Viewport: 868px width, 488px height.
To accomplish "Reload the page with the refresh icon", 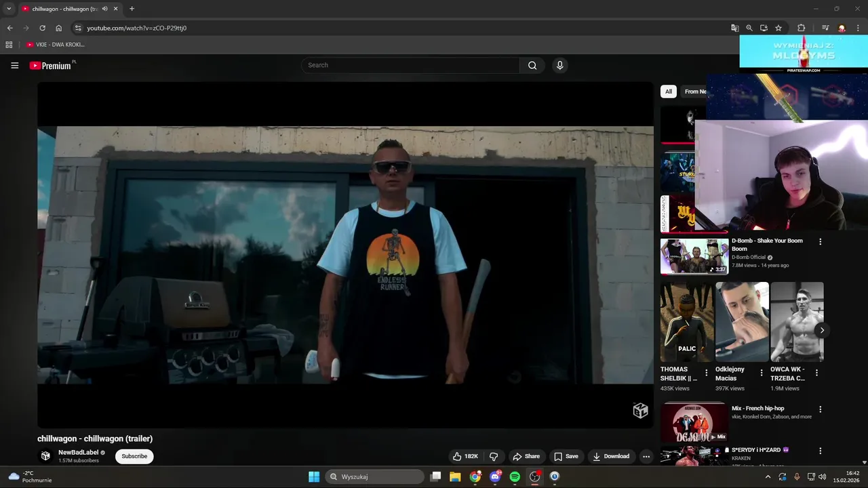I will point(42,28).
